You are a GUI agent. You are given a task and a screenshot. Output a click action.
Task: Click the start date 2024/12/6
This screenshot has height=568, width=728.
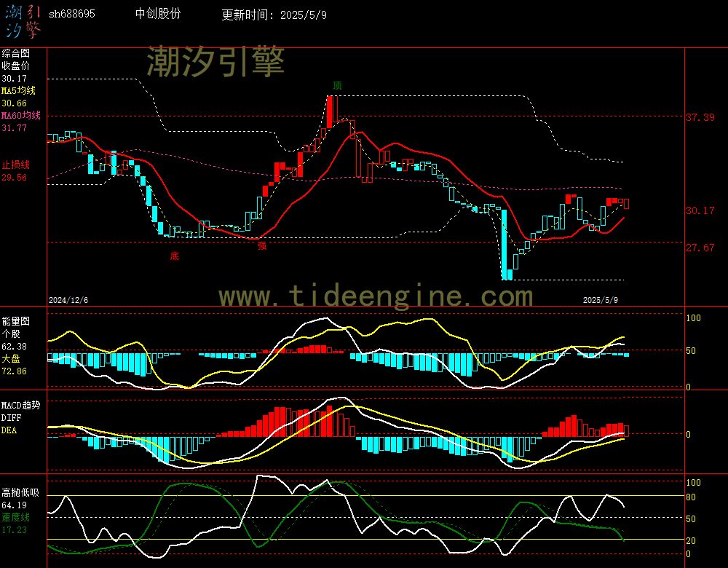coord(68,300)
